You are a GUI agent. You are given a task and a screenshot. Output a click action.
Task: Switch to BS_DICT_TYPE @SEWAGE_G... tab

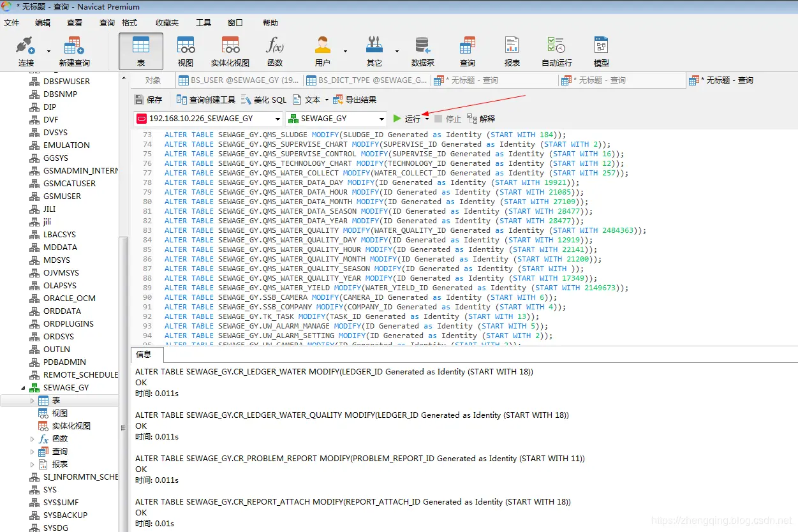(367, 80)
